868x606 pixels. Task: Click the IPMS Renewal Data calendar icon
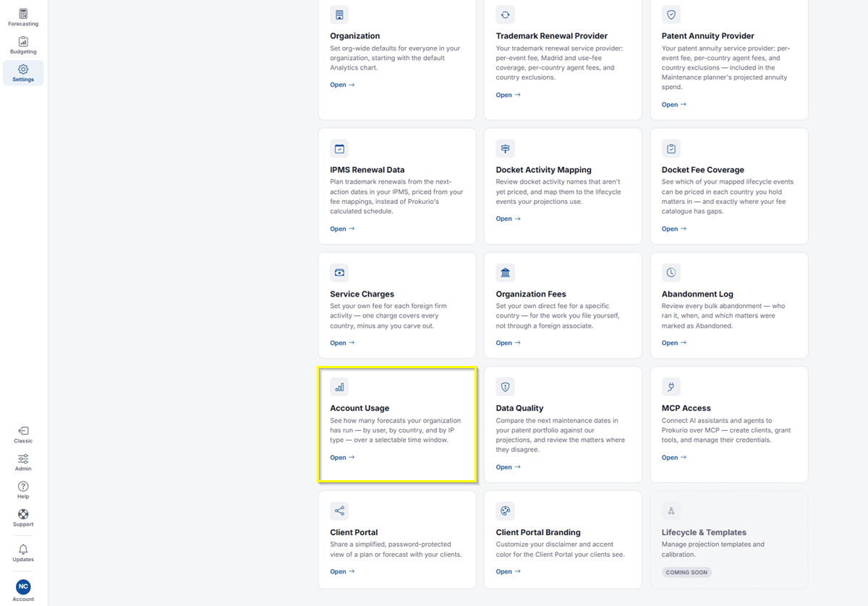tap(339, 149)
